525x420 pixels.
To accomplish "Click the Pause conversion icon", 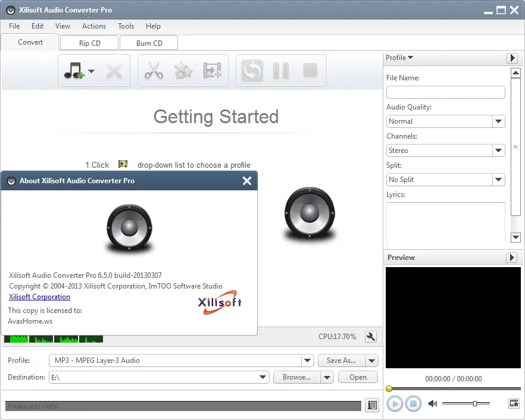I will (281, 71).
